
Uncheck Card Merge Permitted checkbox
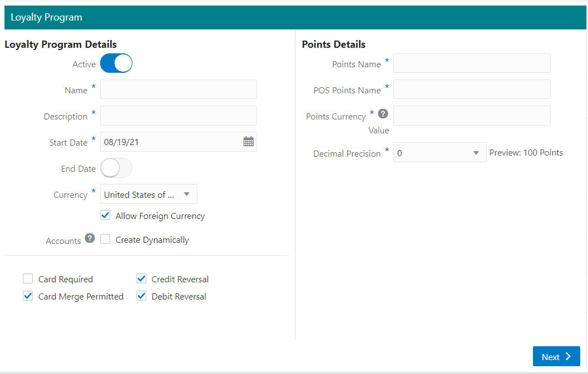(28, 296)
